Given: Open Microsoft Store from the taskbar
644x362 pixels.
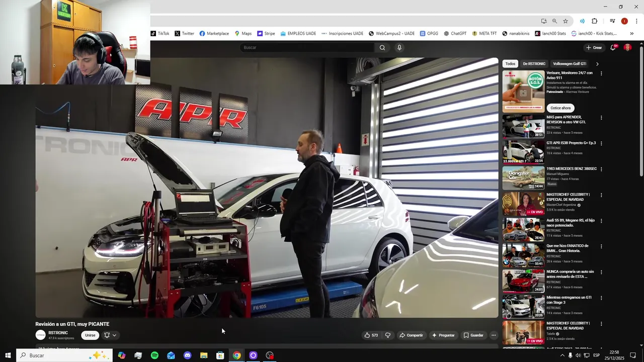Looking at the screenshot, I should (x=220, y=355).
